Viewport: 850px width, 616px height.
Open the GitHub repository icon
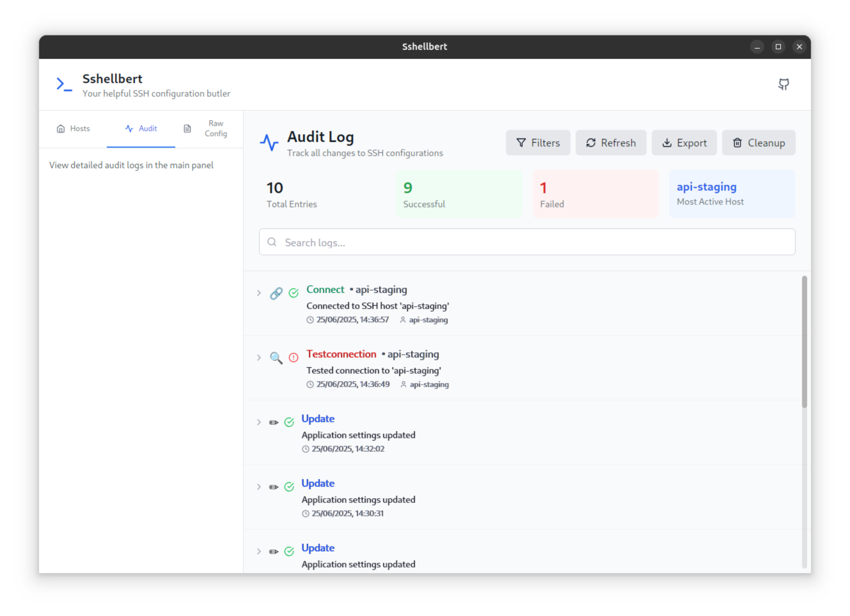pyautogui.click(x=783, y=84)
